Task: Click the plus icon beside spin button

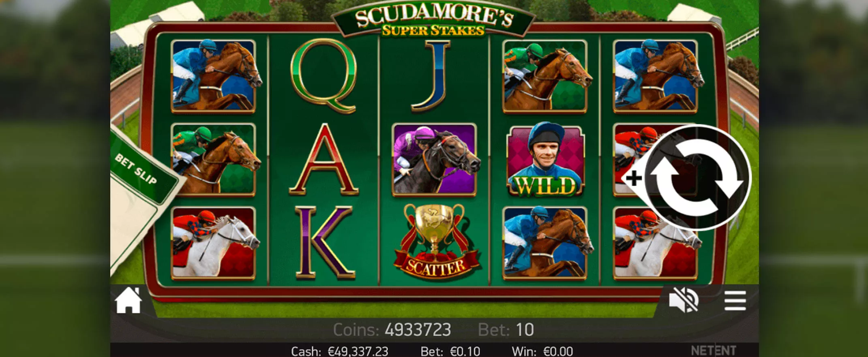Action: (633, 178)
